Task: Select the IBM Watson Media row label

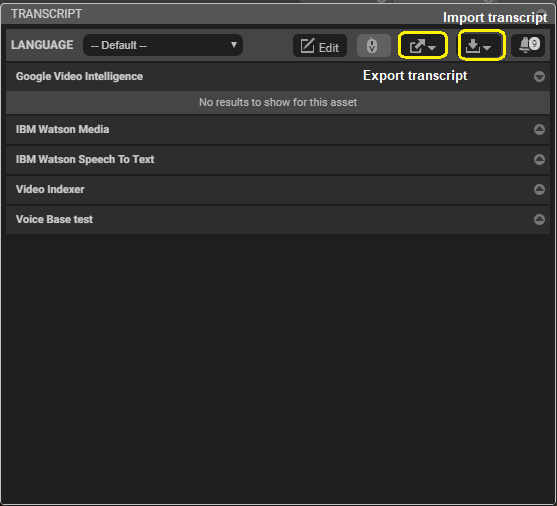Action: 62,129
